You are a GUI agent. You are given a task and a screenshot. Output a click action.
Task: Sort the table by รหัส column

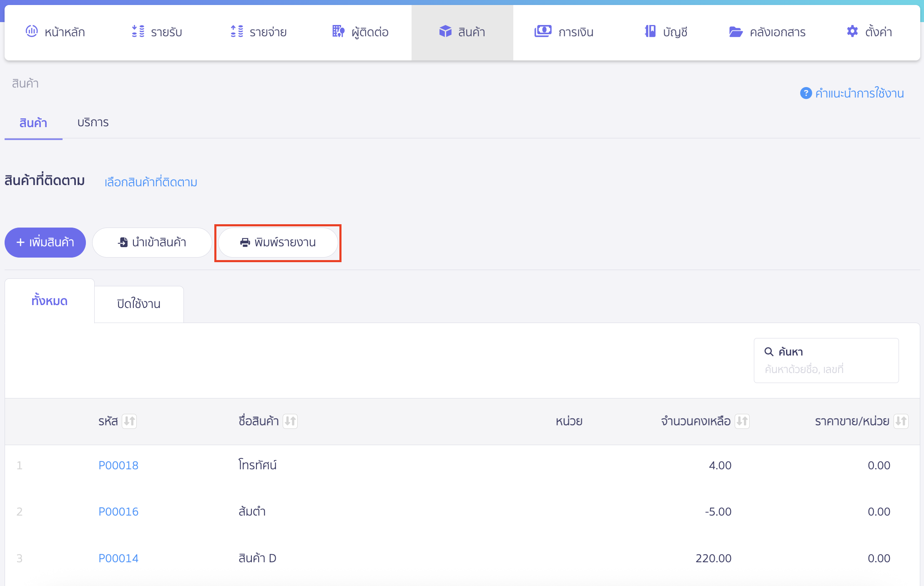[130, 421]
